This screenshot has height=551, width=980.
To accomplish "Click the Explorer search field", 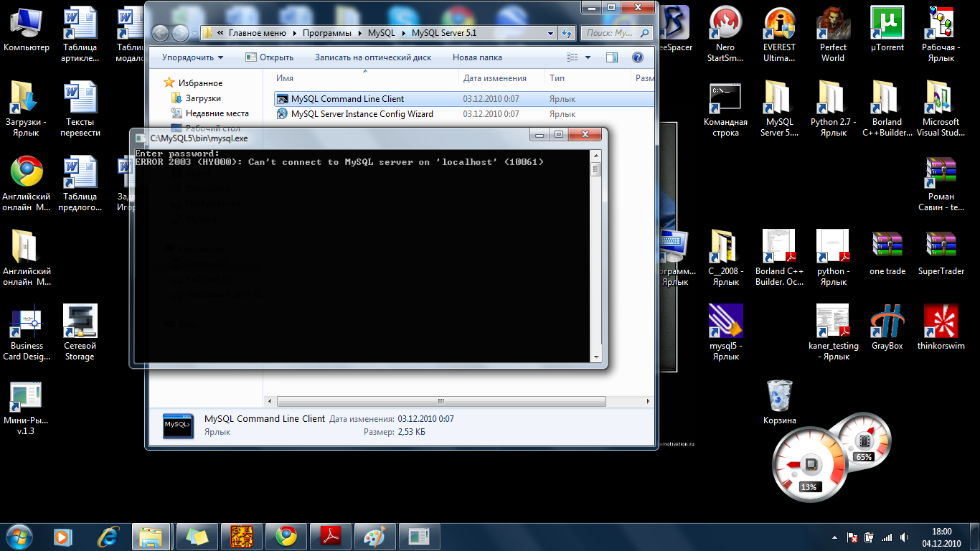I will 616,33.
